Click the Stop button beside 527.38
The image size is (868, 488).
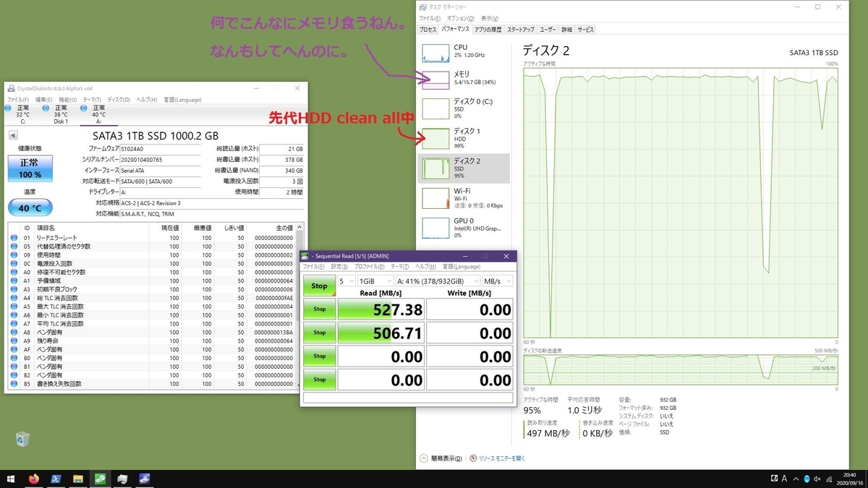[x=319, y=309]
